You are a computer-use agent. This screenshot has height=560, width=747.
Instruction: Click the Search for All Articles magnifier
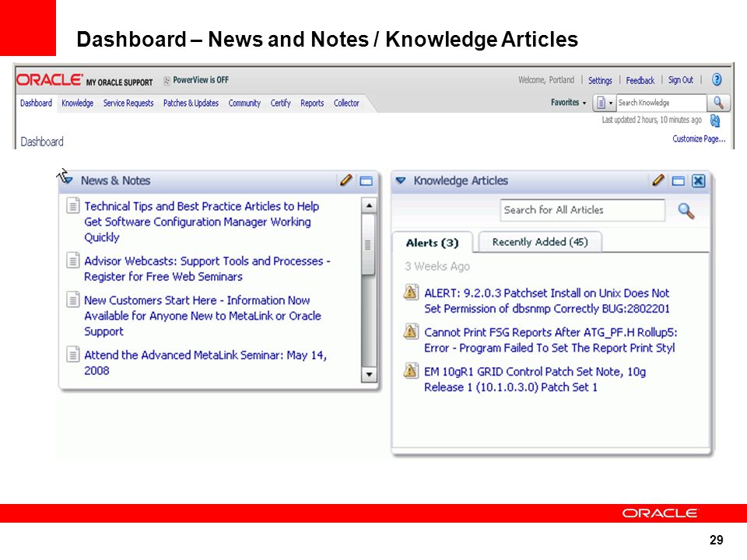(x=686, y=211)
